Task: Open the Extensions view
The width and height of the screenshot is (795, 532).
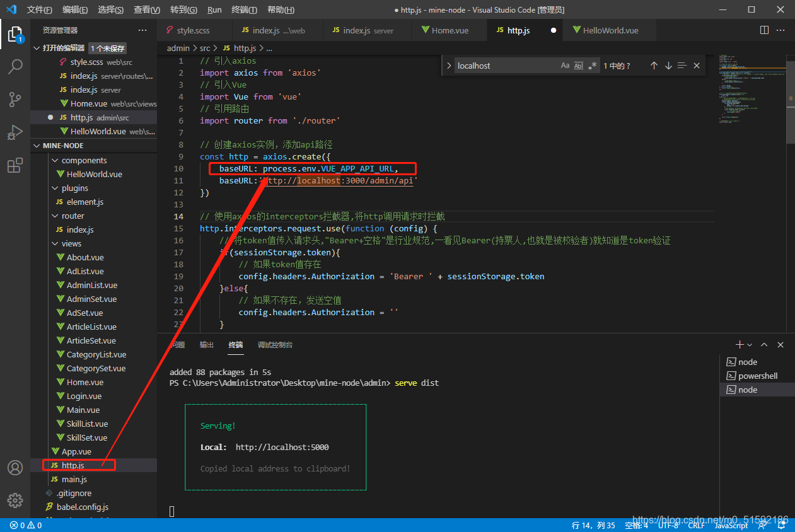Action: [x=15, y=166]
